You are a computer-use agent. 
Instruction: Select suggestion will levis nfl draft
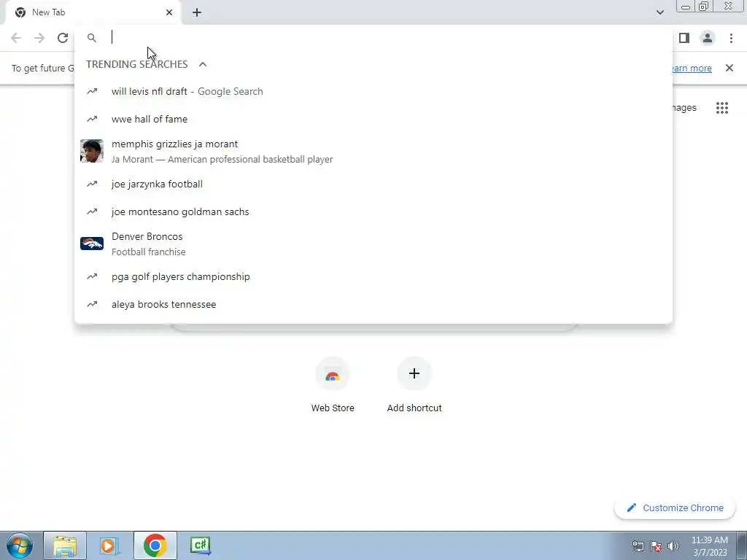[x=373, y=91]
